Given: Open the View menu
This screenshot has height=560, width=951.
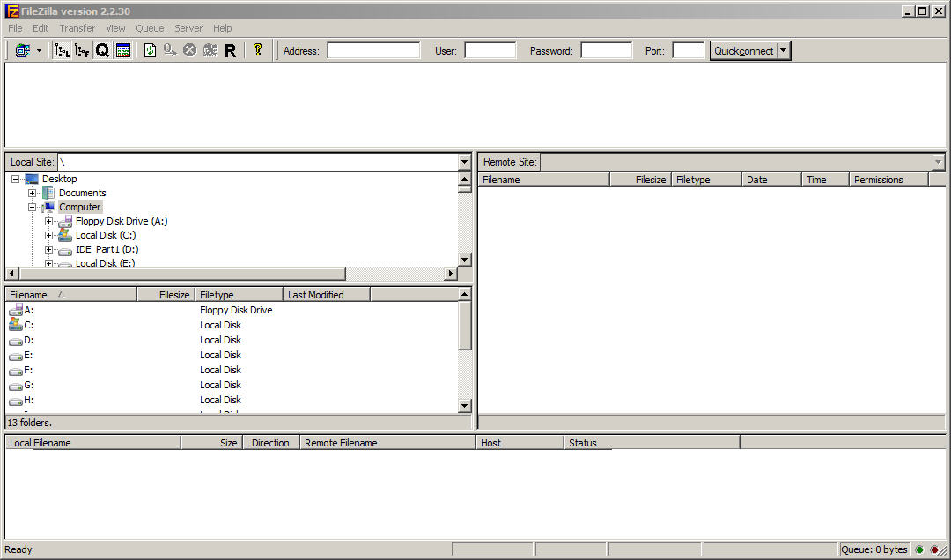Looking at the screenshot, I should (115, 28).
